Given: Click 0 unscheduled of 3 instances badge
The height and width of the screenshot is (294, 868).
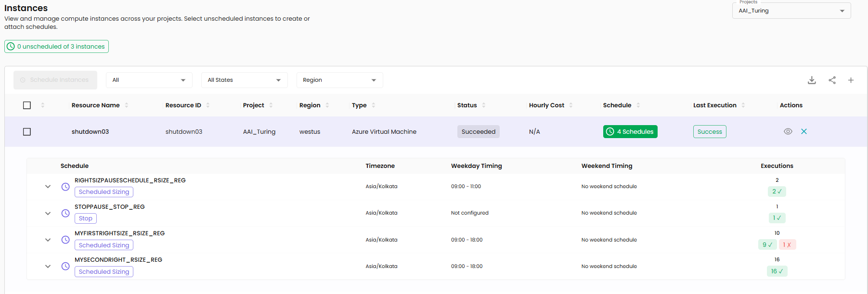Looking at the screenshot, I should pos(56,47).
